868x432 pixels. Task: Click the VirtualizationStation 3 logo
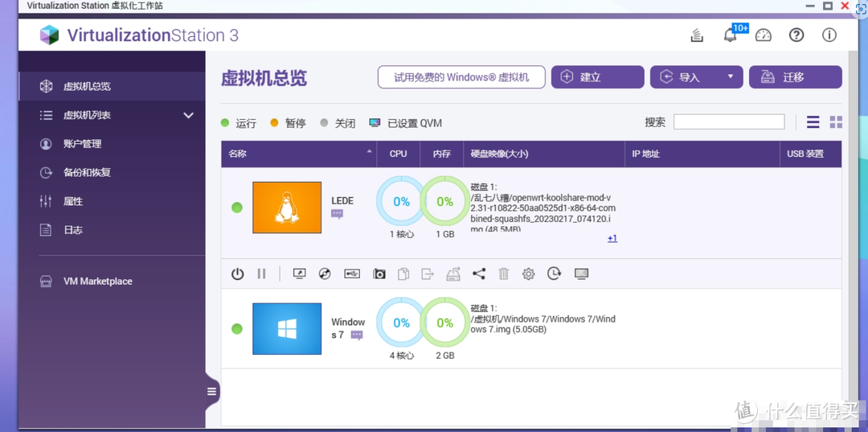click(139, 35)
